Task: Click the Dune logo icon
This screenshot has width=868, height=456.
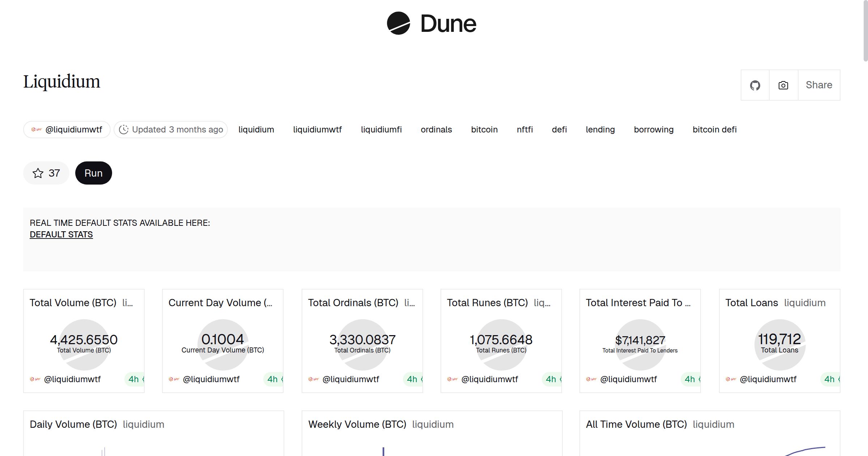Action: 398,24
